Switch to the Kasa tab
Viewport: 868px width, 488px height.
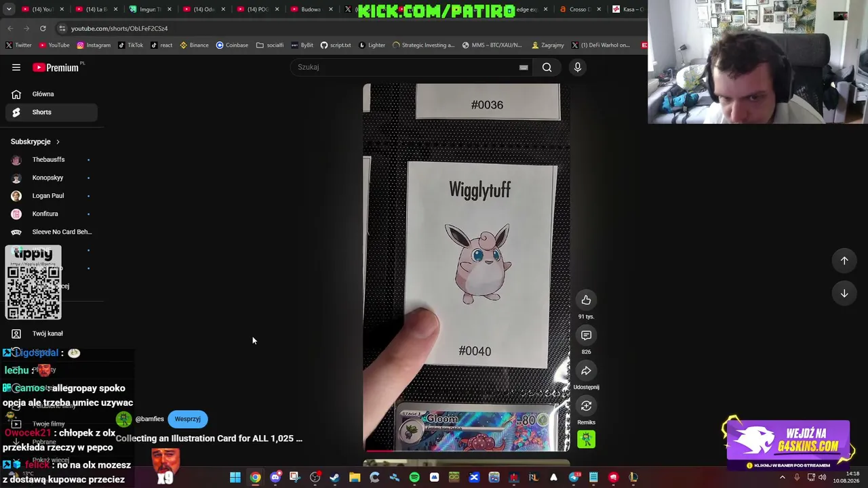coord(627,9)
